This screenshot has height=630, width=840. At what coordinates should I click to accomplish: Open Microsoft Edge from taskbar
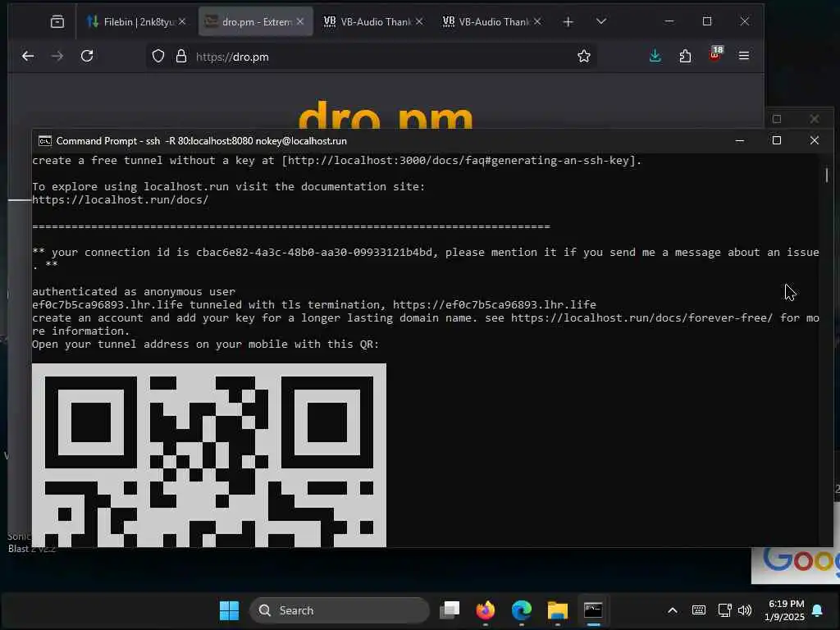click(522, 610)
